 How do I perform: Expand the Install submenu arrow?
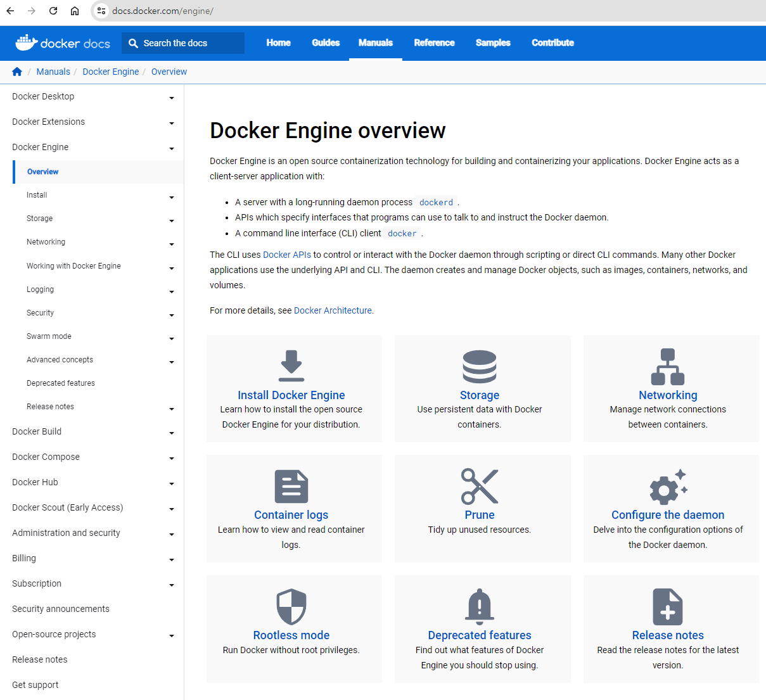click(172, 197)
